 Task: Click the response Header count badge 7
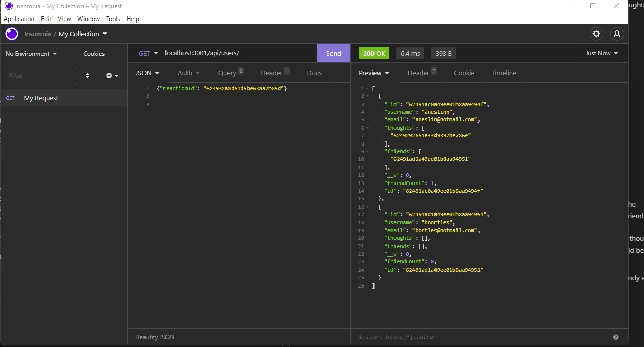coord(434,71)
